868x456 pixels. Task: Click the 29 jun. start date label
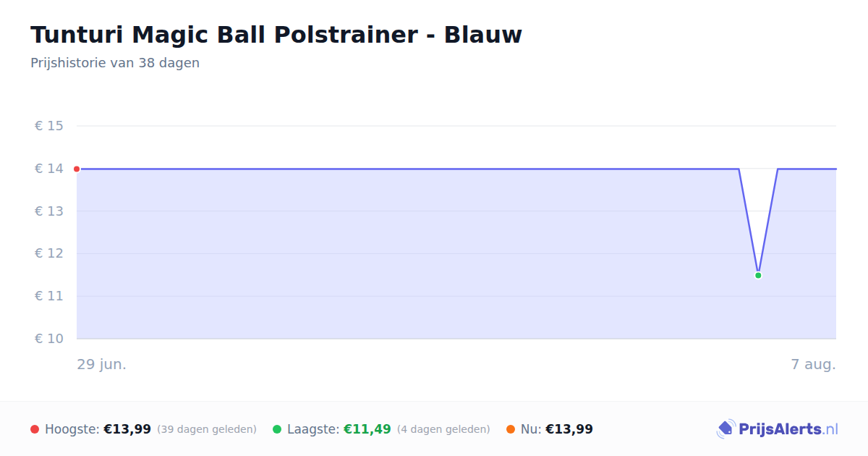[x=102, y=364]
